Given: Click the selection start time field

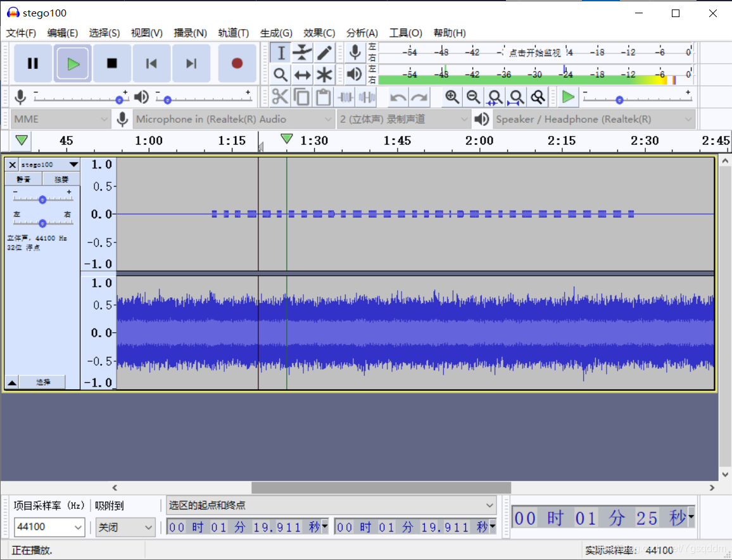Looking at the screenshot, I should coord(248,527).
